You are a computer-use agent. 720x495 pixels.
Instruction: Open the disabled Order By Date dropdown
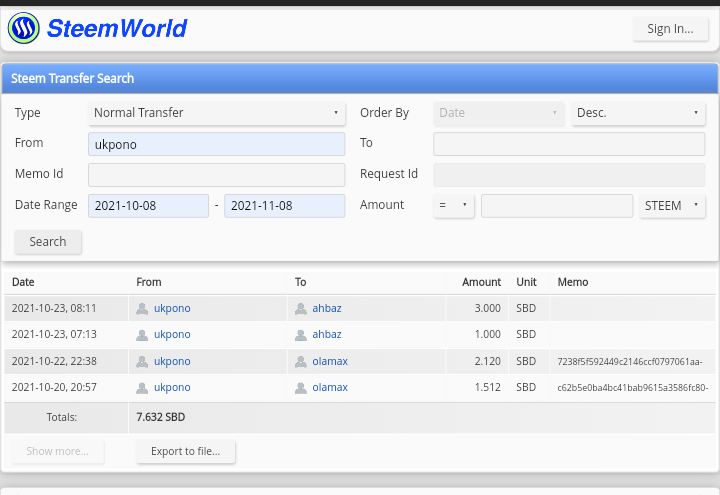point(498,113)
